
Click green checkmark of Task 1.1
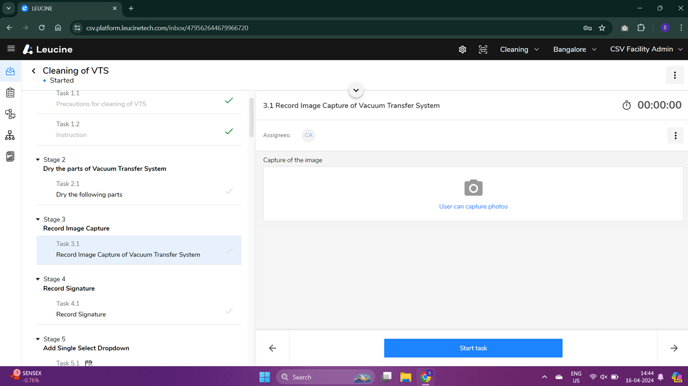229,100
